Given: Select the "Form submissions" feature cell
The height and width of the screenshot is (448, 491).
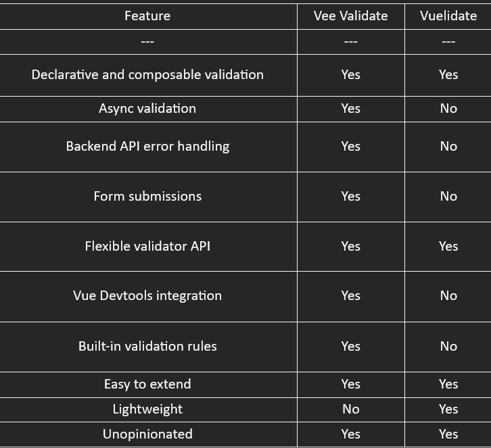Looking at the screenshot, I should tap(147, 196).
